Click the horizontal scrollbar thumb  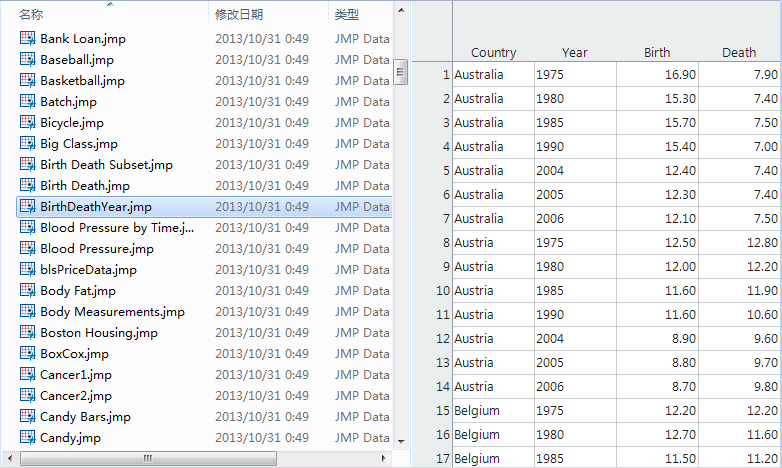(148, 458)
